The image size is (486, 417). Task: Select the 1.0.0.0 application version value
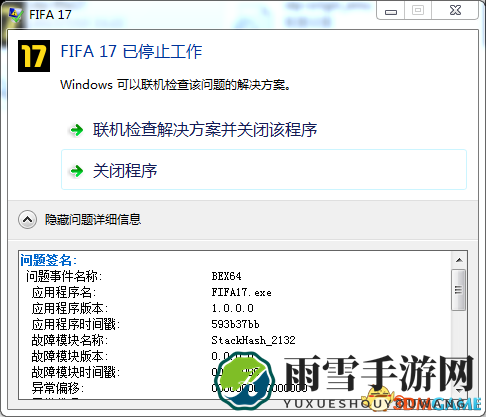point(233,308)
